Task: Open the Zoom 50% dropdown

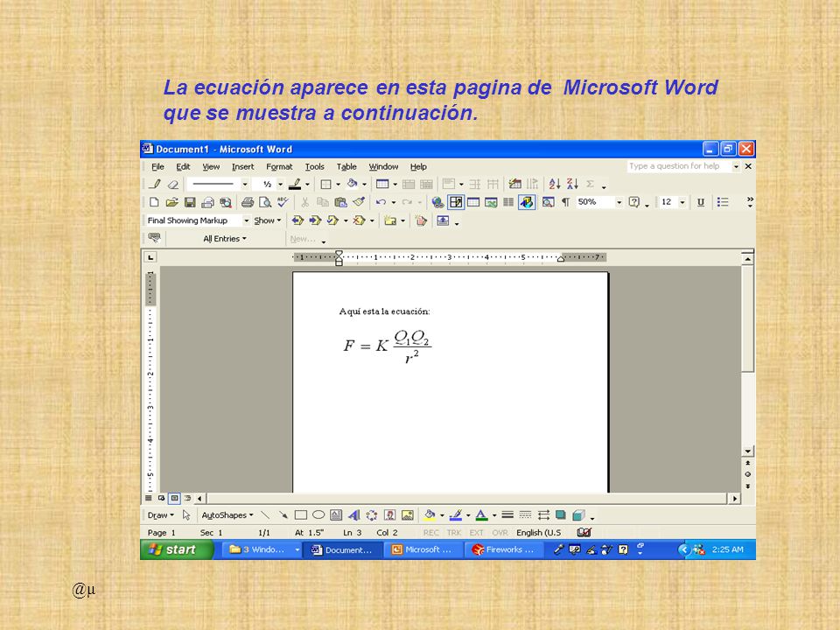Action: click(x=619, y=202)
